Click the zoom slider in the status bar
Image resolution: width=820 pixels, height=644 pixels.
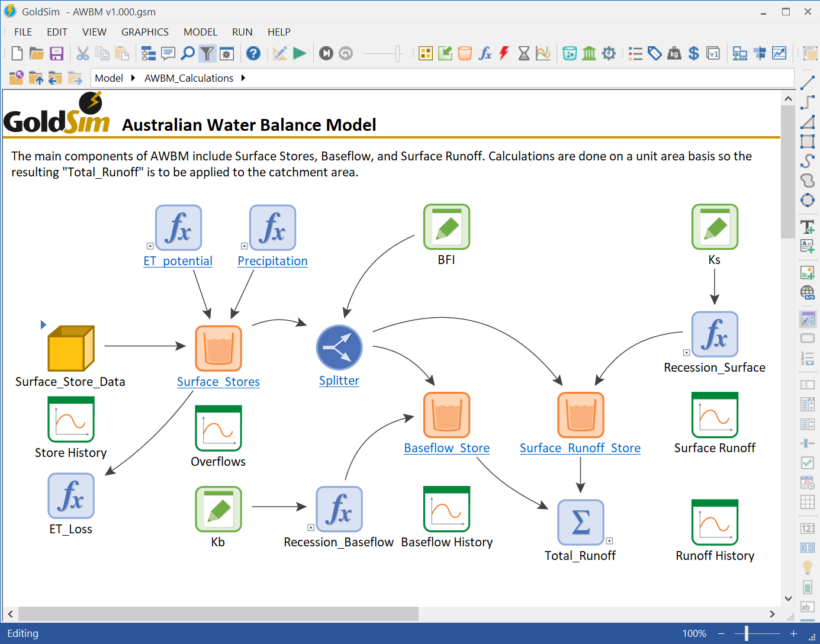pos(747,633)
